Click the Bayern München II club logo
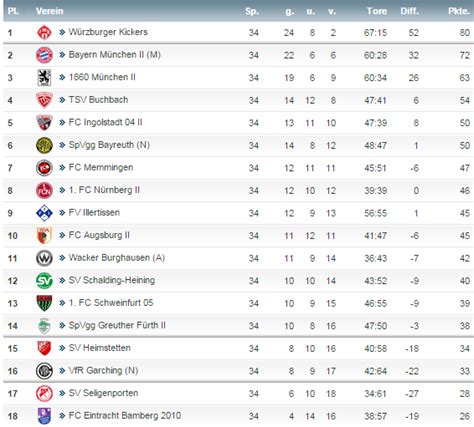This screenshot has height=427, width=474. (x=44, y=55)
